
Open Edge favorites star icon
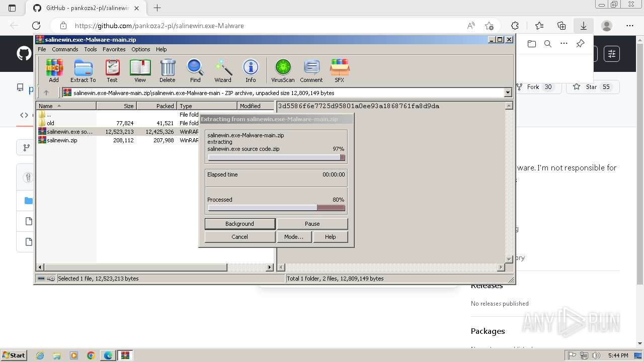539,26
